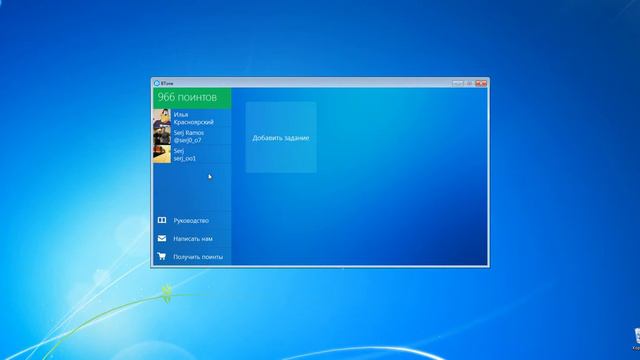Maximize the application window
This screenshot has height=360, width=640.
[x=469, y=83]
